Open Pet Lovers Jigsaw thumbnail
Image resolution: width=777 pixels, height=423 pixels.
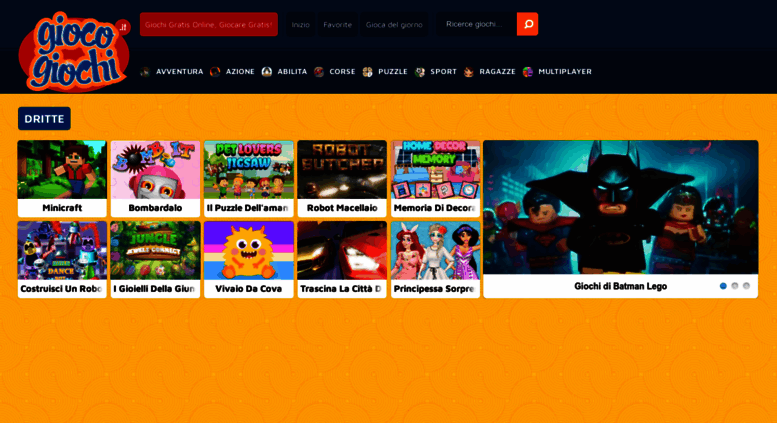tap(249, 170)
